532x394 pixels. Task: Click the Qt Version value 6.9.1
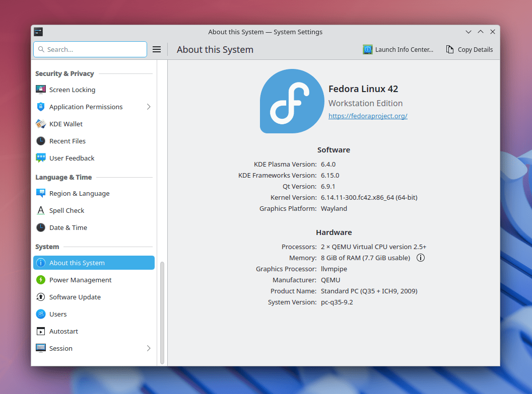[328, 187]
